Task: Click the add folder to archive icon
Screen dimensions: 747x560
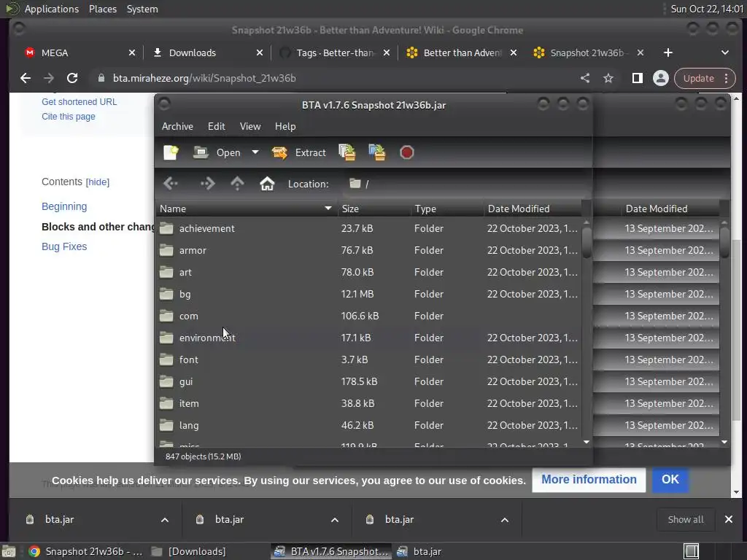Action: 377,152
